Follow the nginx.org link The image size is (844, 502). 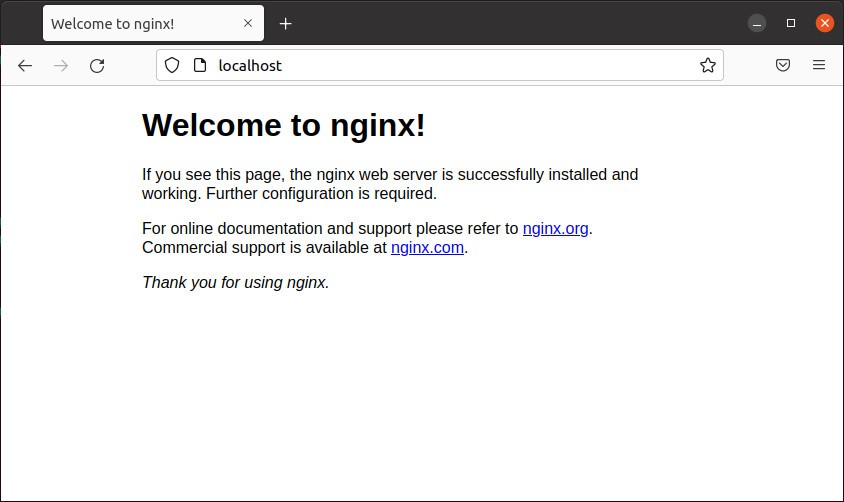[x=555, y=229]
